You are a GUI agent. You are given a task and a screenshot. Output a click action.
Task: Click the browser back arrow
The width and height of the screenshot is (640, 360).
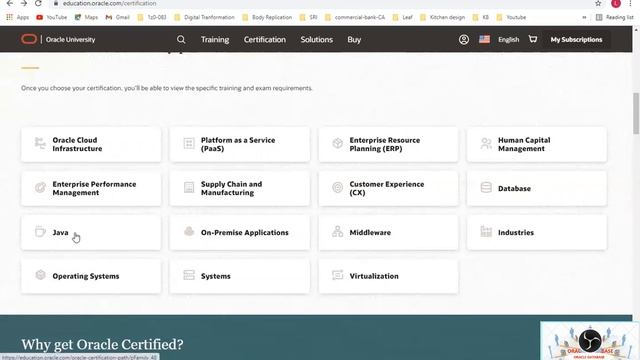10,3
